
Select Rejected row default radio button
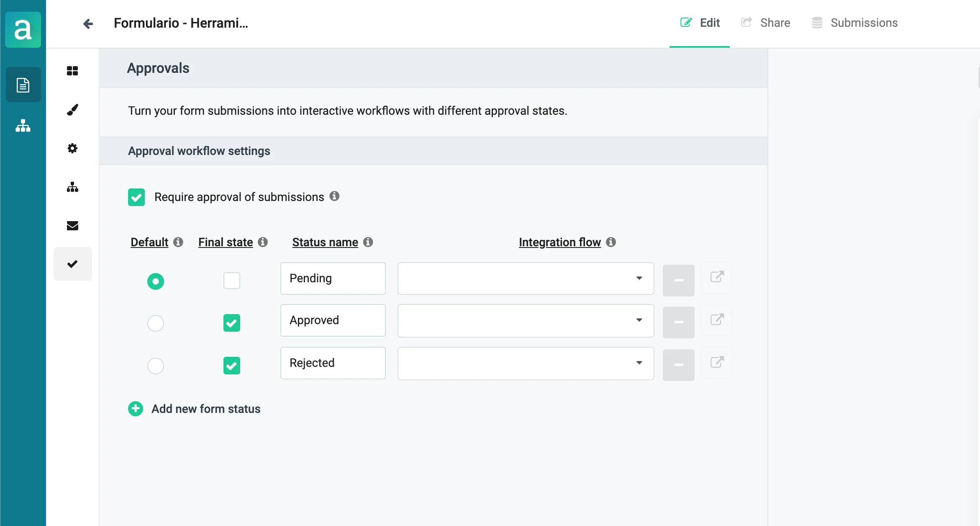click(156, 366)
